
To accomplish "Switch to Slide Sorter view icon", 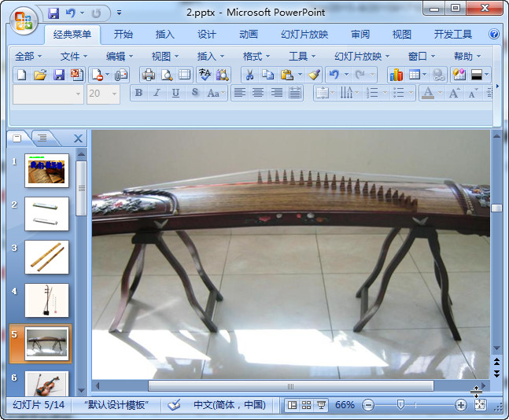I will point(307,405).
